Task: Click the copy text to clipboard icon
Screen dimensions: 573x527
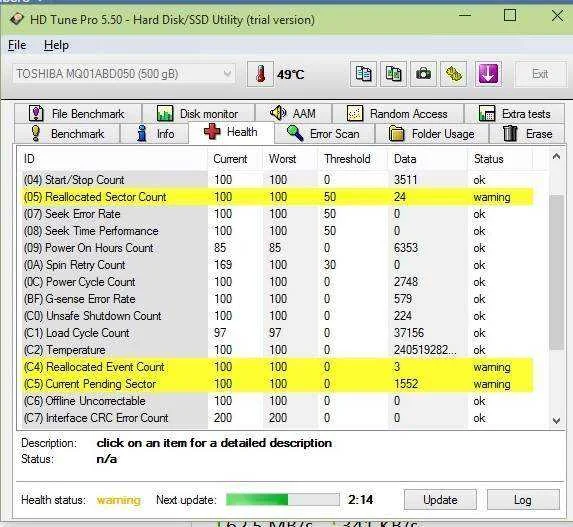Action: 363,74
